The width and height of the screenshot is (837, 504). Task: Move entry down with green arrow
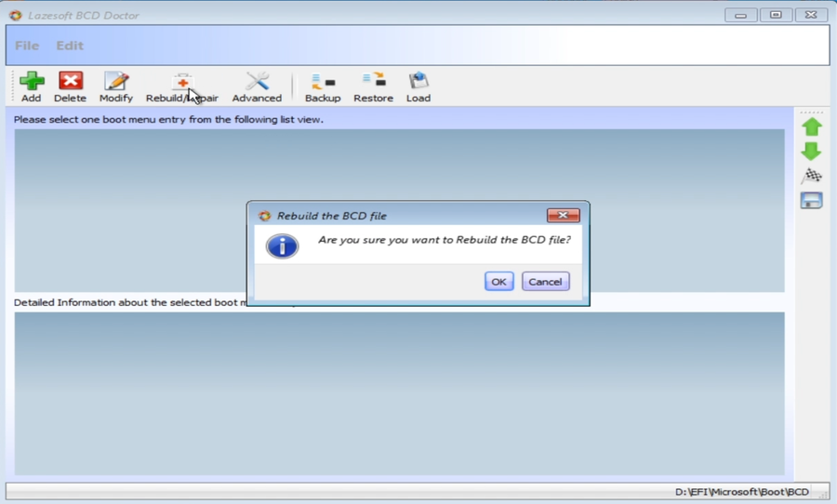(x=811, y=152)
